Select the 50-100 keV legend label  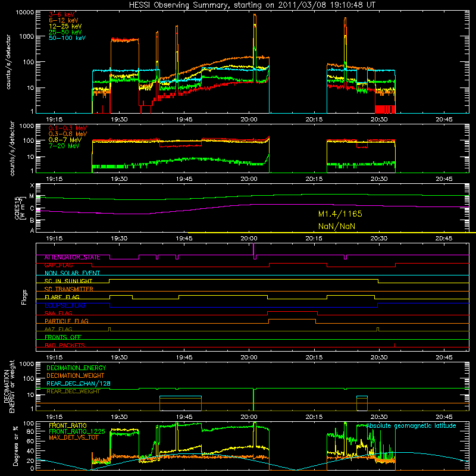point(67,38)
